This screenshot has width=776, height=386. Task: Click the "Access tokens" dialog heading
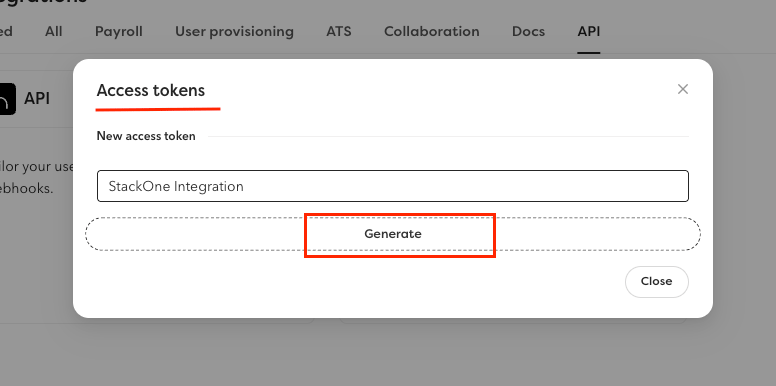pyautogui.click(x=150, y=91)
